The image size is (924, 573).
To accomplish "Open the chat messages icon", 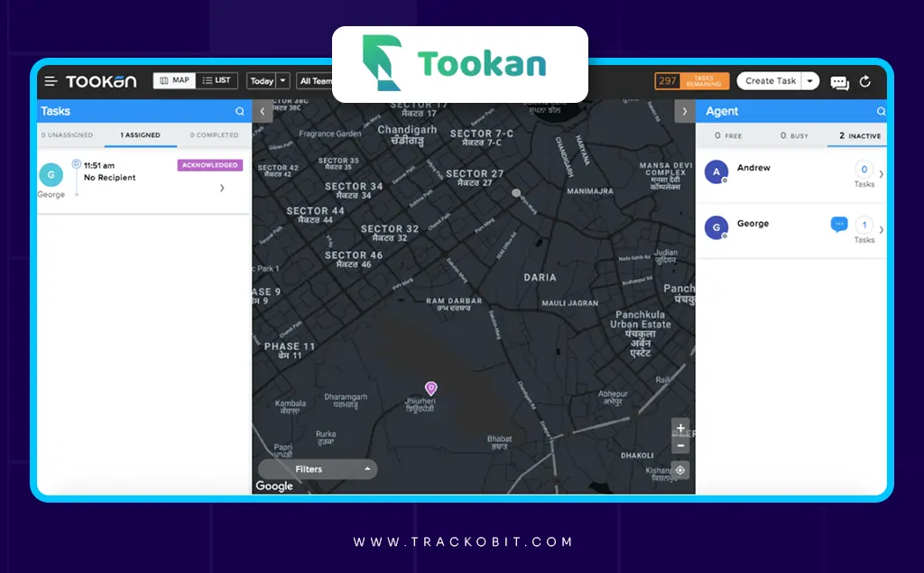I will coord(839,80).
